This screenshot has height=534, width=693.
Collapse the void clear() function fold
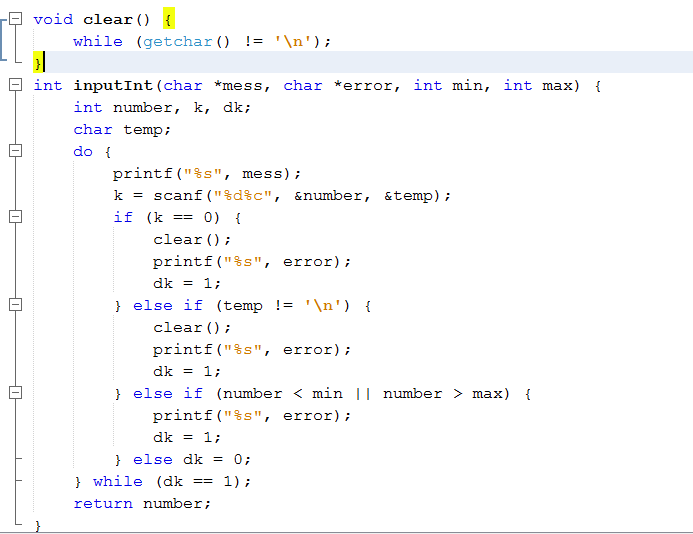(15, 19)
